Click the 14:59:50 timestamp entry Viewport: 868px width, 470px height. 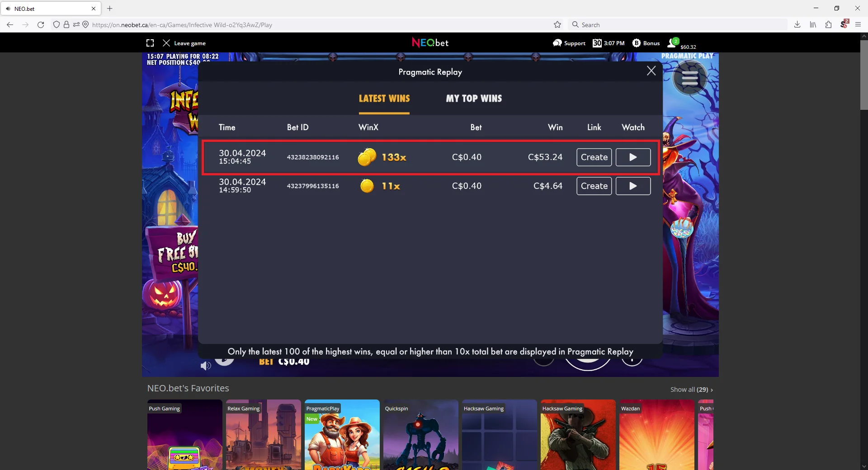pos(235,190)
